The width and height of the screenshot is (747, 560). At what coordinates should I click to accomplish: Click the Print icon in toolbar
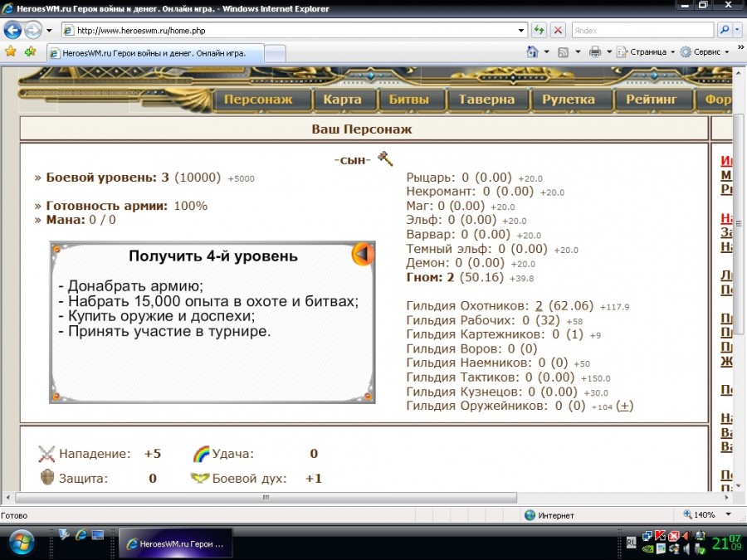pos(594,51)
